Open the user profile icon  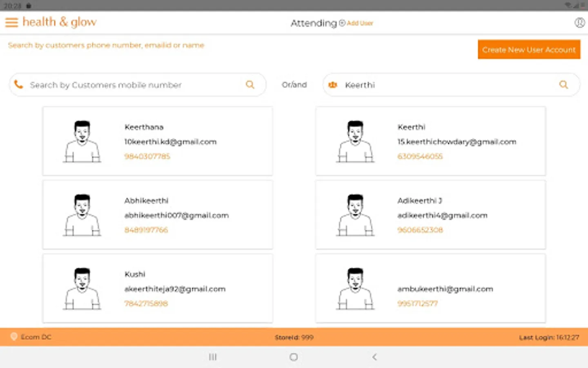[x=579, y=23]
